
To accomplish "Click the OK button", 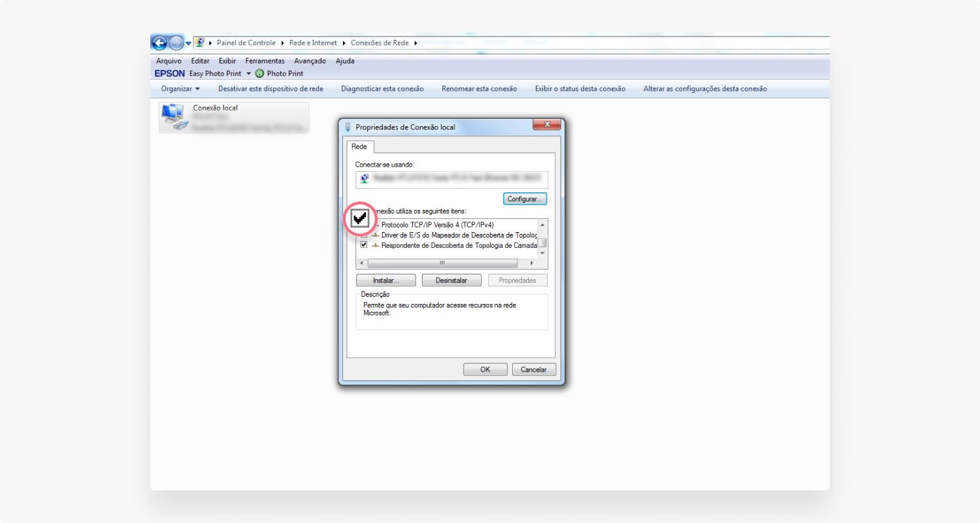I will [485, 369].
